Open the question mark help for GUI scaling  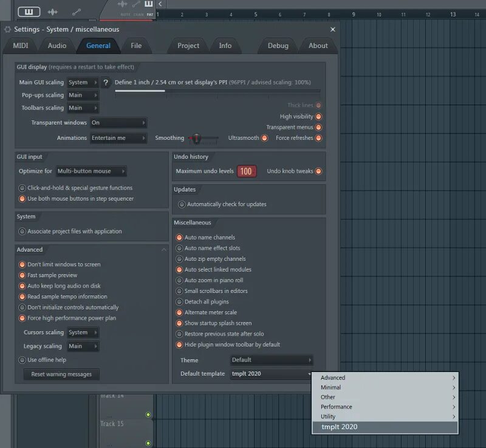point(106,83)
